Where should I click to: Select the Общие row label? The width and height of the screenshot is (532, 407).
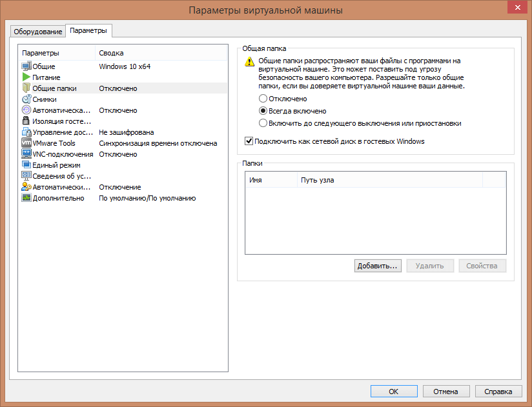(x=44, y=66)
